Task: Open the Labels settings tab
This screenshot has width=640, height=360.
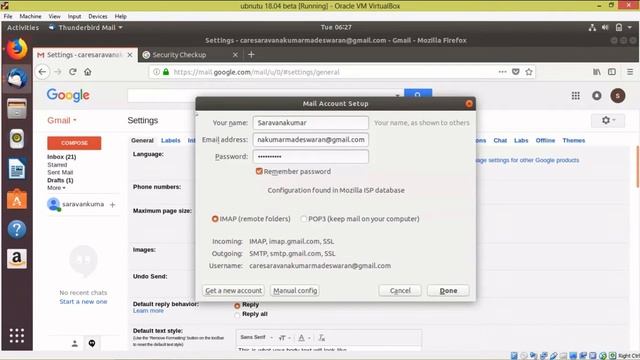Action: coord(171,140)
